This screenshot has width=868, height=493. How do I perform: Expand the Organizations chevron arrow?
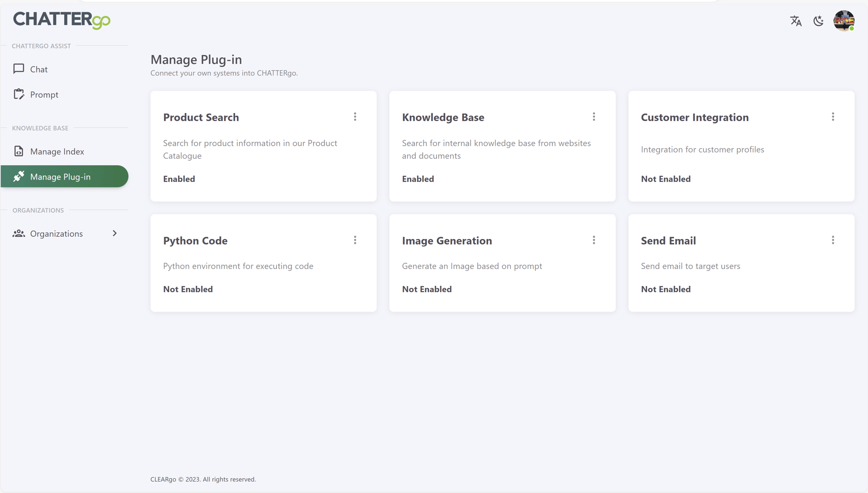(115, 233)
